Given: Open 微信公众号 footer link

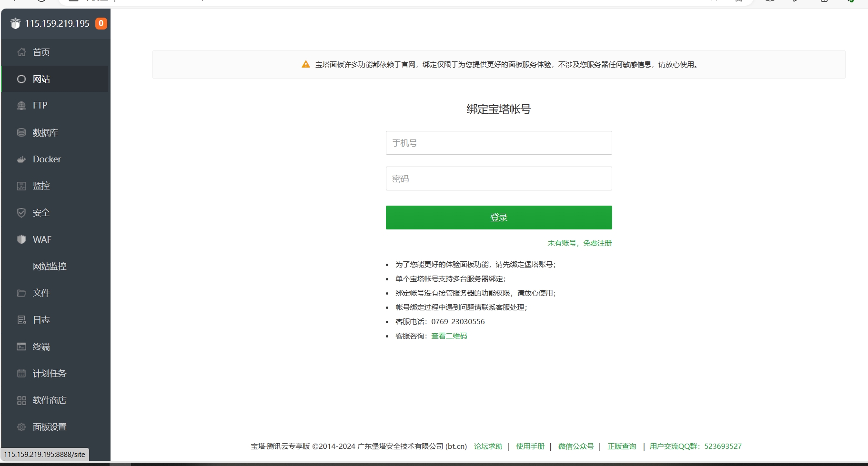Looking at the screenshot, I should point(576,446).
